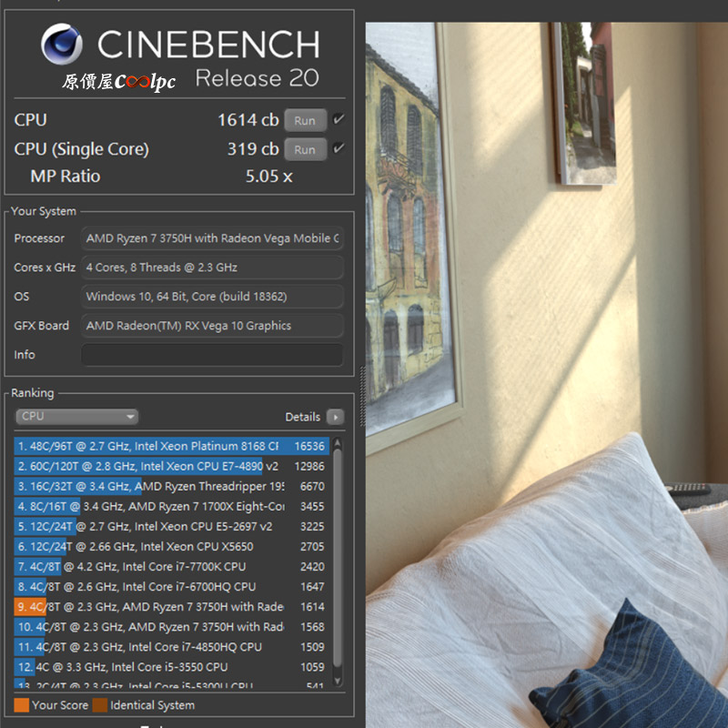Viewport: 728px width, 728px height.
Task: Click the MP Ratio 5.05 x value
Action: tap(268, 177)
